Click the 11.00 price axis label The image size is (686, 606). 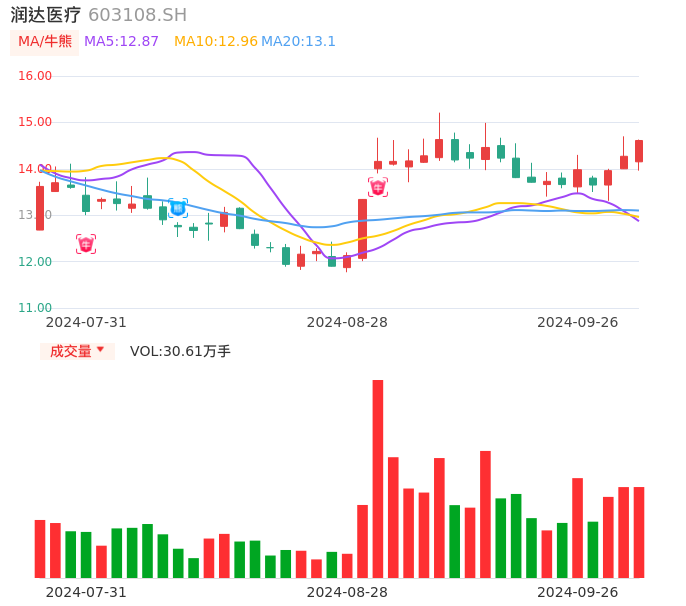point(35,308)
